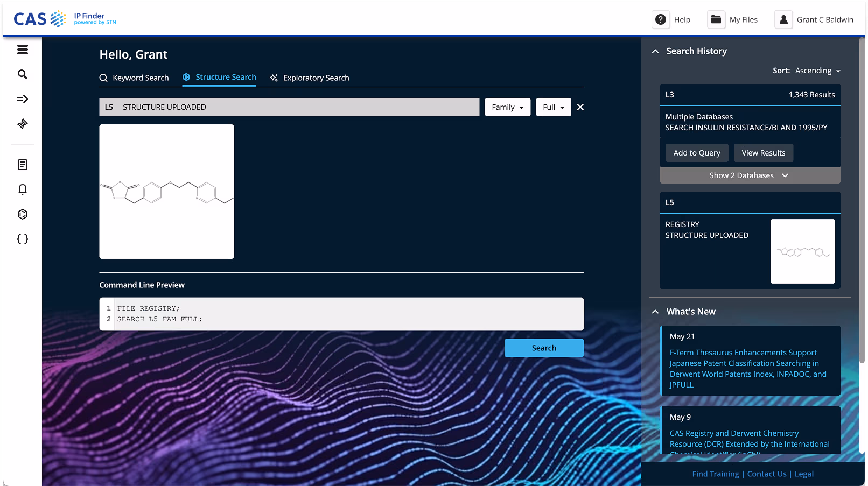Open the uploaded structure thumbnail under L5
This screenshot has height=486, width=868.
(802, 251)
